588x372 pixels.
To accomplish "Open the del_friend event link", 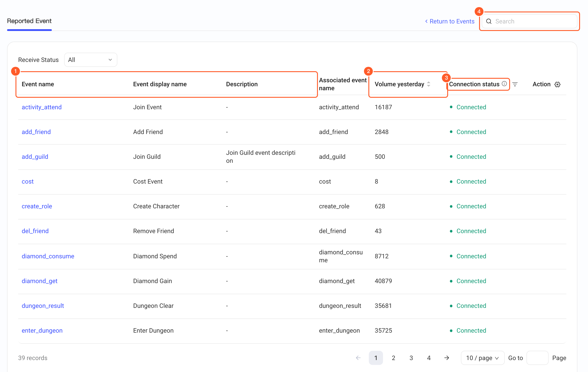I will 35,231.
